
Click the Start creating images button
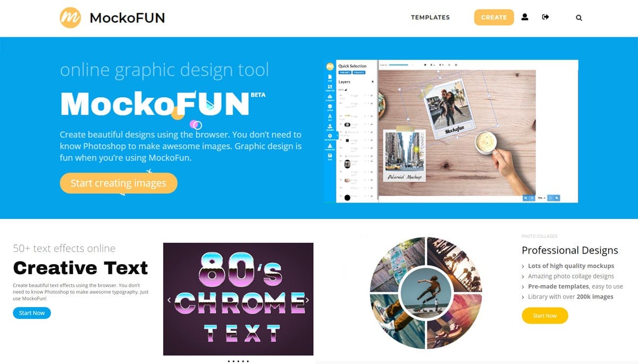pos(119,183)
